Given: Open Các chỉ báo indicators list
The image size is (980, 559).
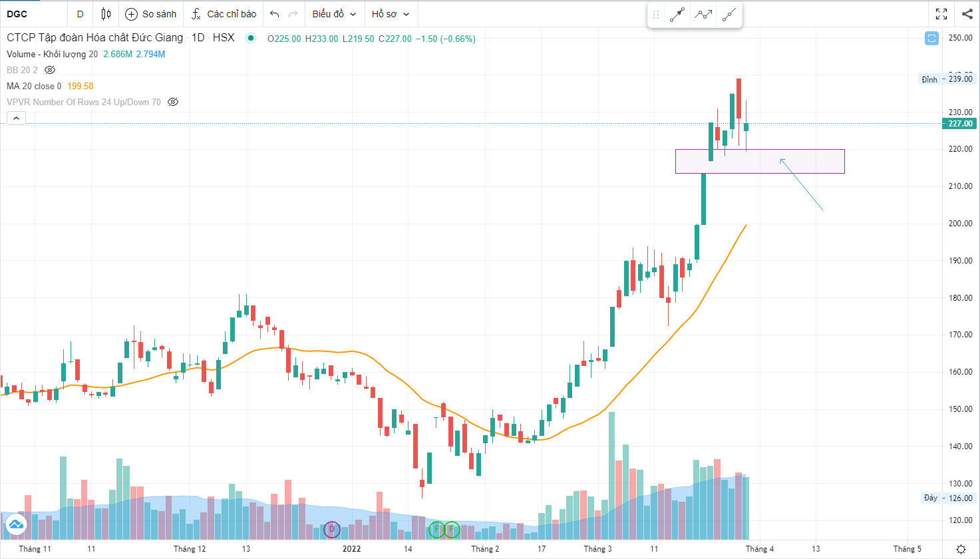Looking at the screenshot, I should [x=223, y=14].
